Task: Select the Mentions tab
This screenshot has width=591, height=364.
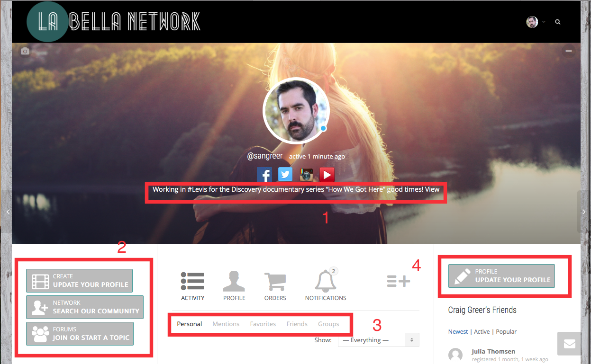Action: [226, 324]
